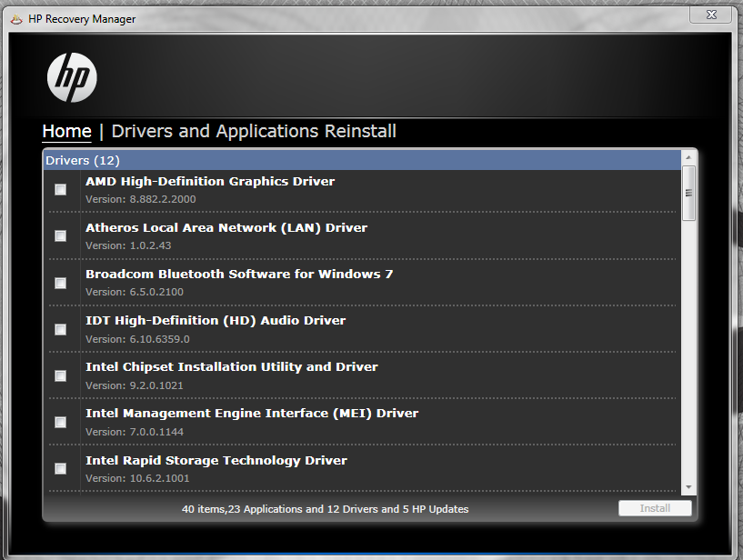Click the "Version: 8.882.2.2000" text
743x560 pixels.
[141, 199]
